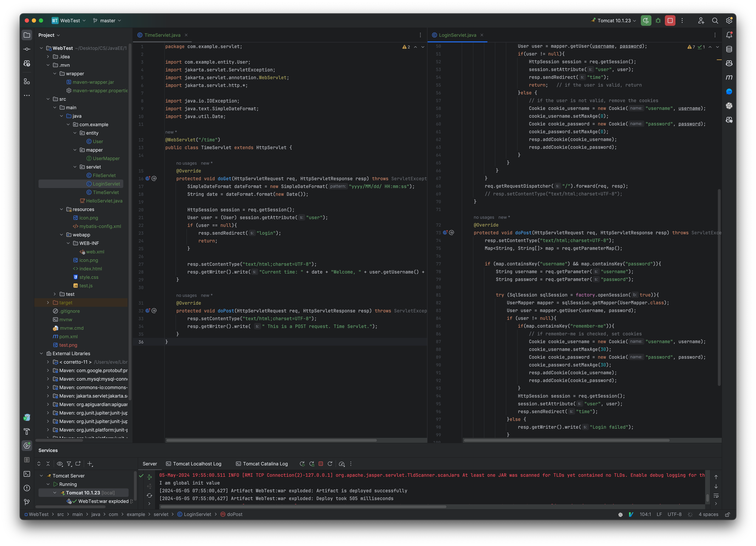Screen dimensions: 756x546
Task: Click the UTF-8 encoding in status bar
Action: [675, 514]
